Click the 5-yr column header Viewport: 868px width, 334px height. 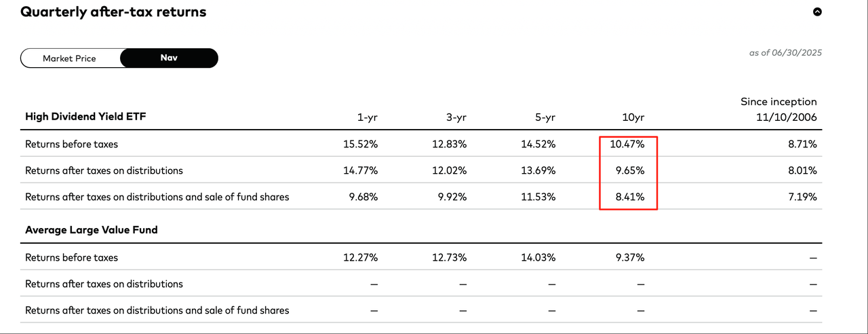545,117
